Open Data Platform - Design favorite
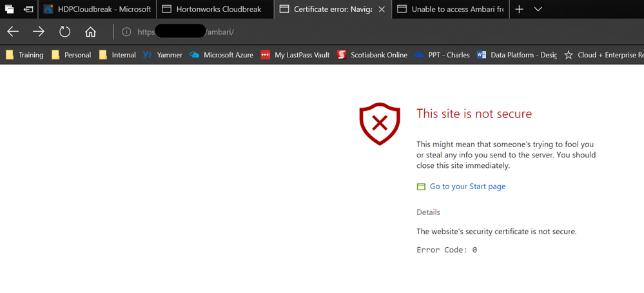 point(516,55)
